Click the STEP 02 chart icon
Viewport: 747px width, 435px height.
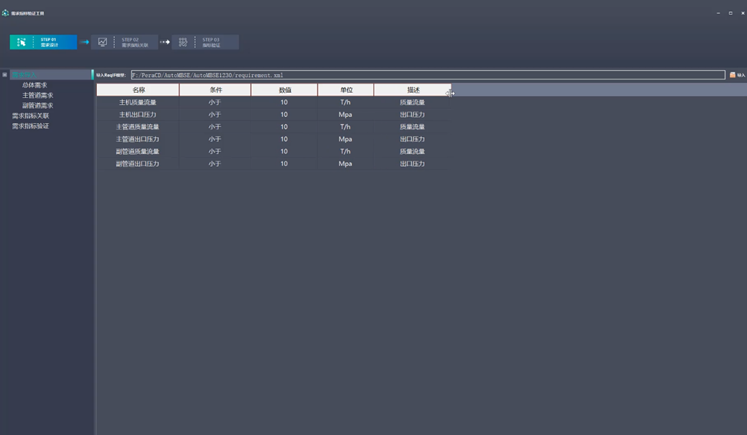click(102, 42)
